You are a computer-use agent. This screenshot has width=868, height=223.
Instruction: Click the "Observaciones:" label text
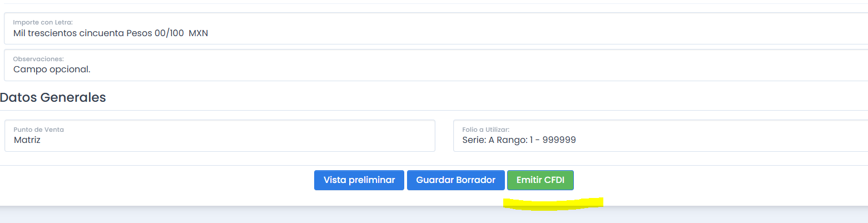pyautogui.click(x=38, y=58)
